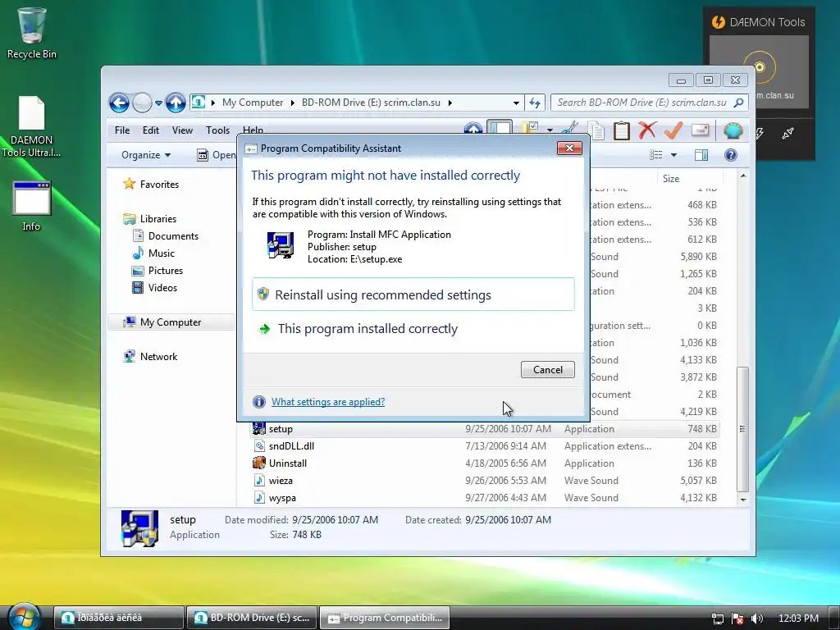Click the Cancel button in the dialog
840x630 pixels.
(x=547, y=370)
